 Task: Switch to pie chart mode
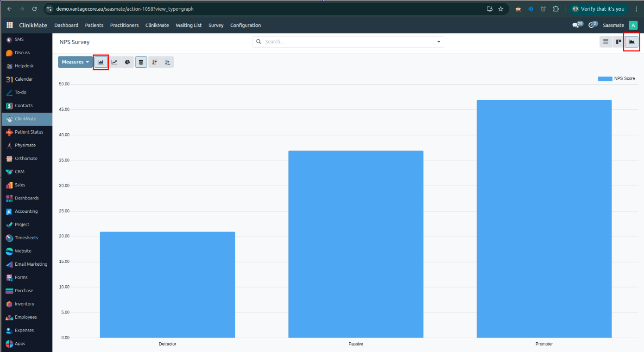pyautogui.click(x=127, y=62)
